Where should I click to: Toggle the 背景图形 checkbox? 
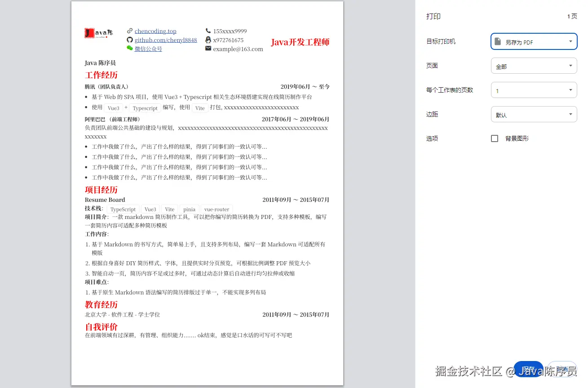[x=495, y=138]
